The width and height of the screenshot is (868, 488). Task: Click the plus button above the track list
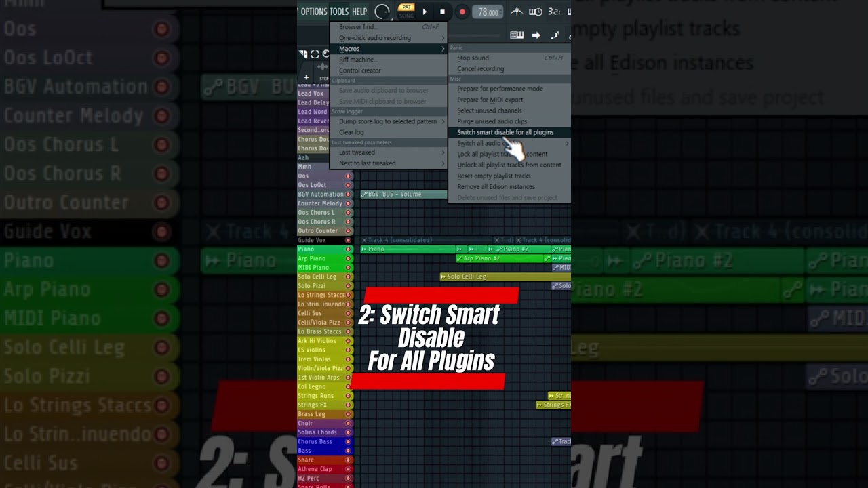point(307,77)
